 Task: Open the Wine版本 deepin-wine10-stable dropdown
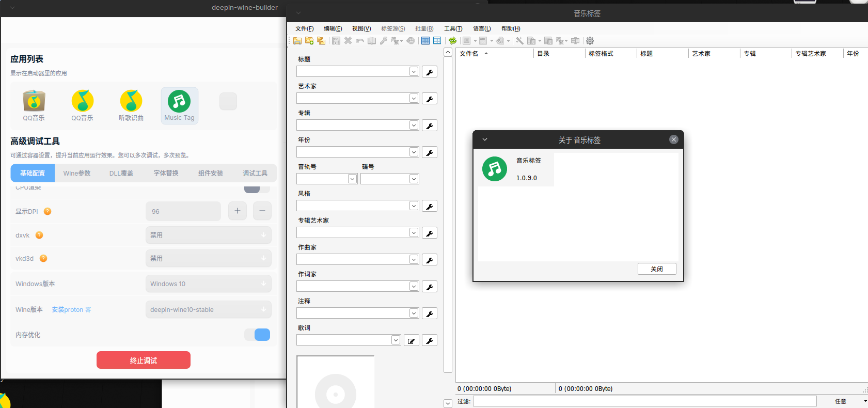[x=209, y=309]
